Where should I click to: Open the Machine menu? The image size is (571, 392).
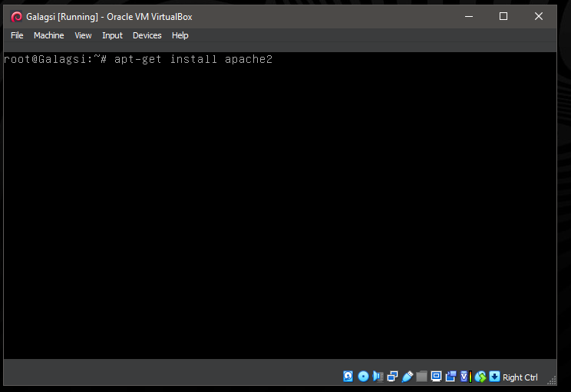[x=49, y=35]
